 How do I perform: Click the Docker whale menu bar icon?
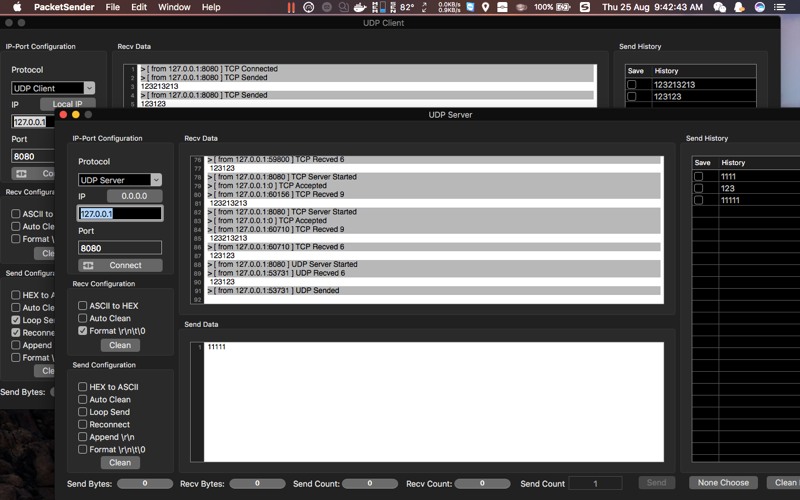tap(360, 7)
